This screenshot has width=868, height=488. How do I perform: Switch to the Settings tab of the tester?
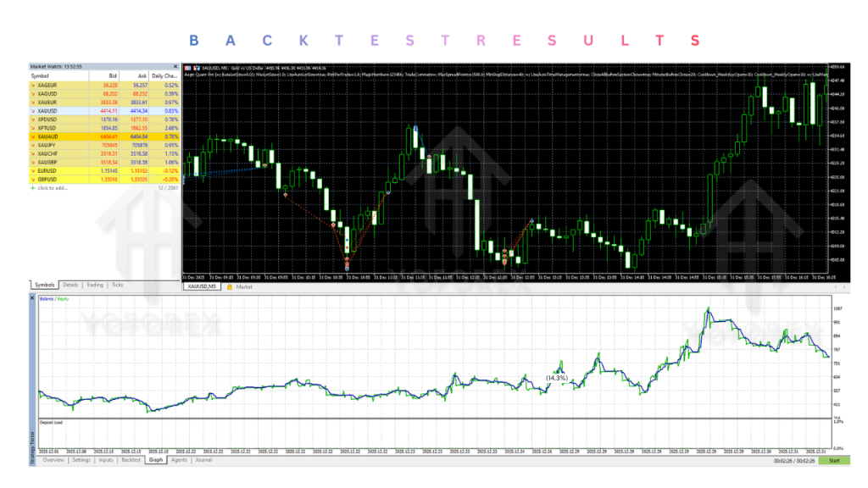[x=81, y=459]
